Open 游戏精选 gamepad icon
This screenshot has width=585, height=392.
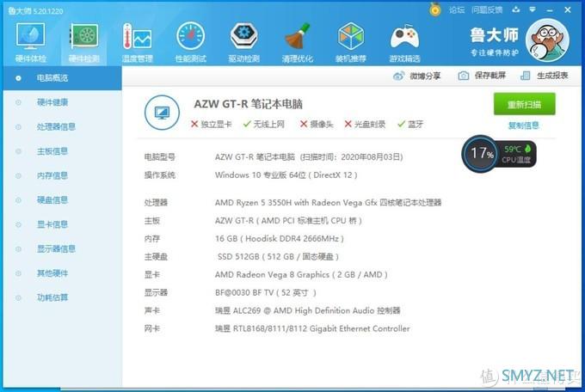(x=404, y=42)
